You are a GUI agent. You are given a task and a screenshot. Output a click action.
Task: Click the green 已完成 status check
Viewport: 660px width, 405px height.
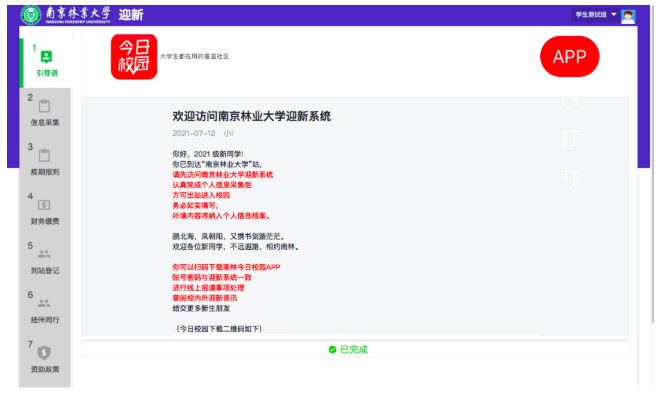333,349
